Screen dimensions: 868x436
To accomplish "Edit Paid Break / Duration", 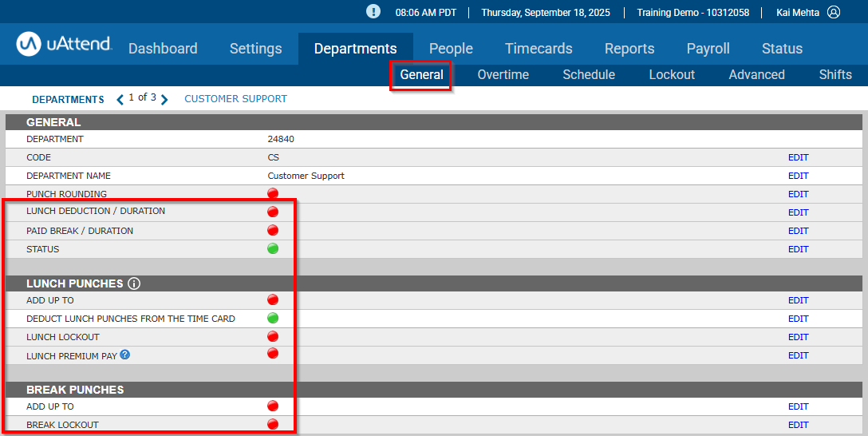I will point(799,231).
